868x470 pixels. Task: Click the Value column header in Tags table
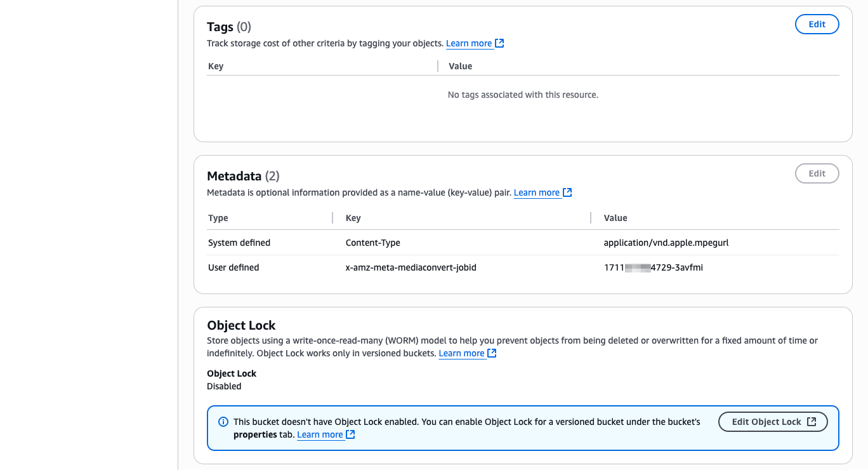(461, 66)
